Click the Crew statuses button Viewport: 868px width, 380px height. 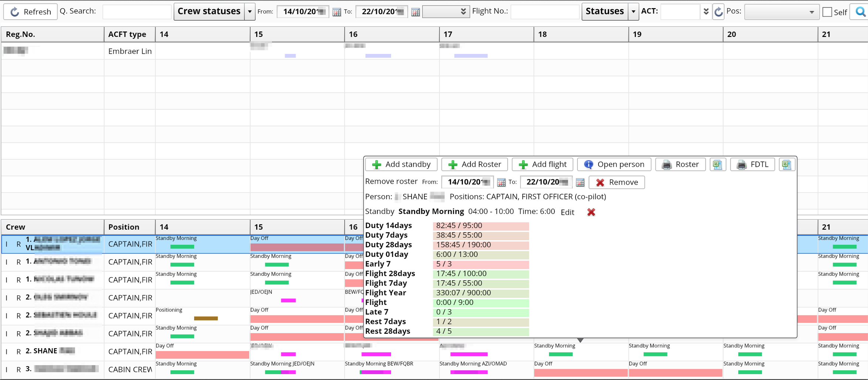coord(209,11)
